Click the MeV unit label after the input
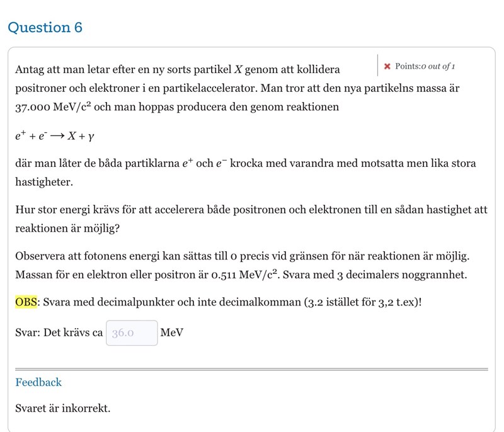 tap(171, 333)
